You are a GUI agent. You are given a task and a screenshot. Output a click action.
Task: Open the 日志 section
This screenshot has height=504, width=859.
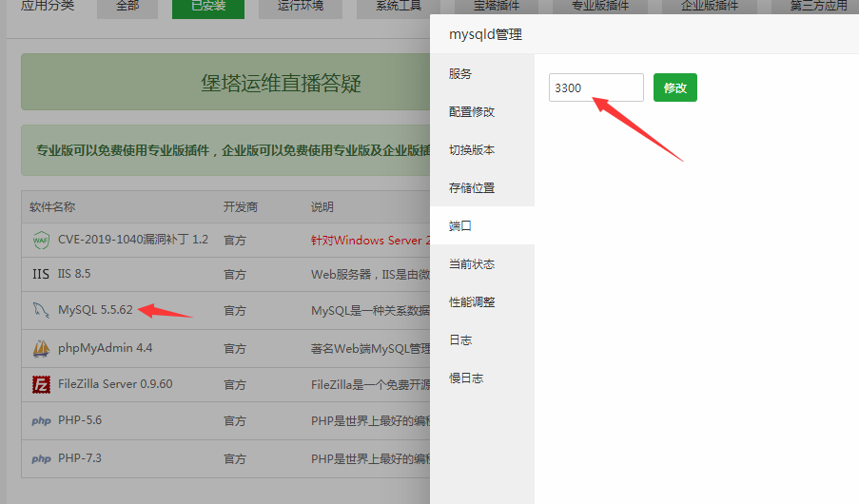coord(482,339)
